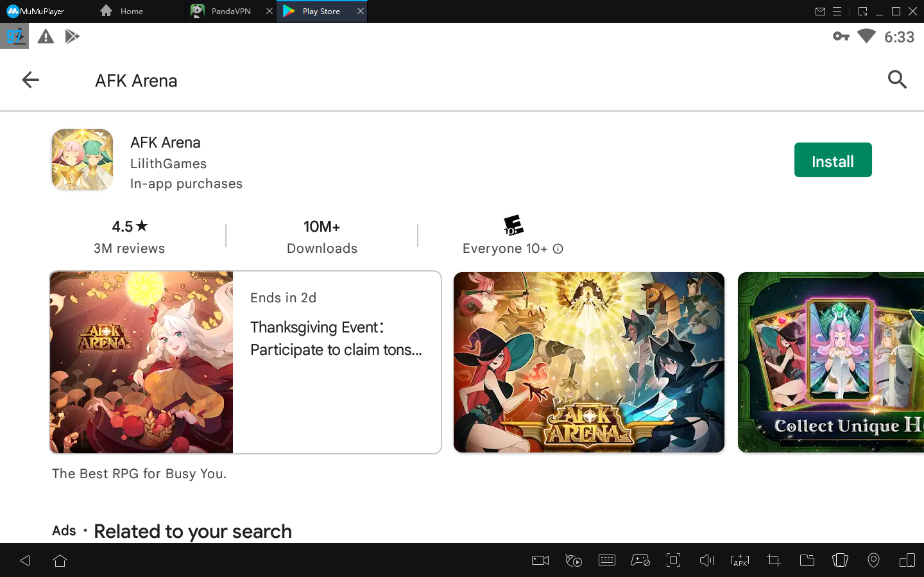Screen dimensions: 924x577
Task: Open the operation recording tool
Action: click(573, 560)
